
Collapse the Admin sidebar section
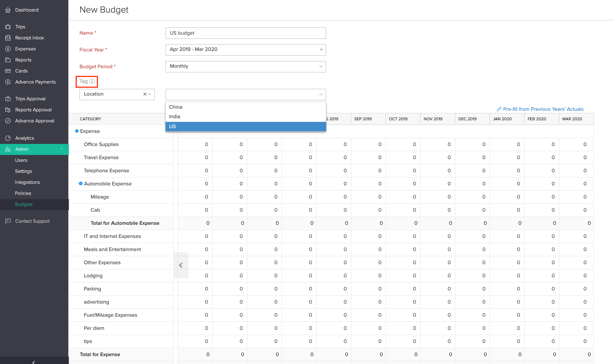(62, 149)
